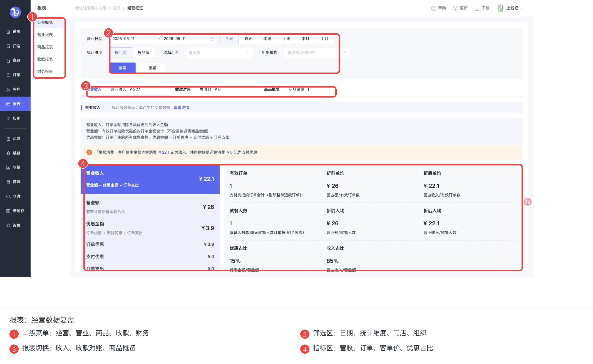Open 商品 goods icon in sidebar

click(8, 61)
